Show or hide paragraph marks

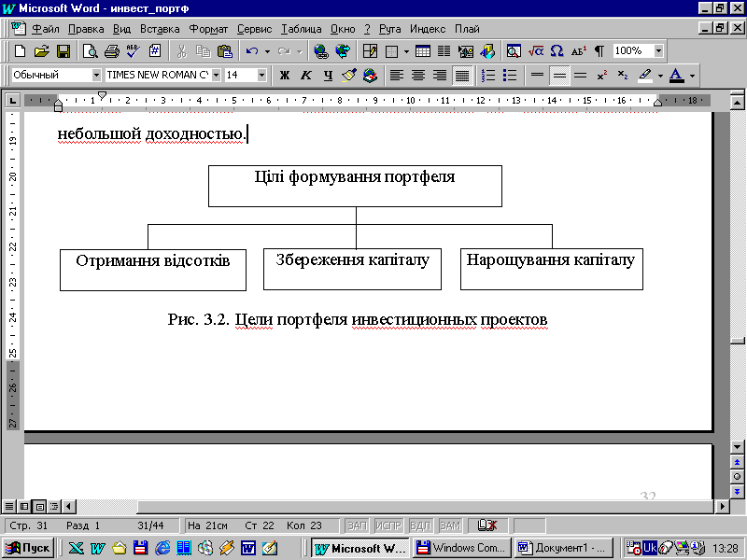(x=599, y=51)
